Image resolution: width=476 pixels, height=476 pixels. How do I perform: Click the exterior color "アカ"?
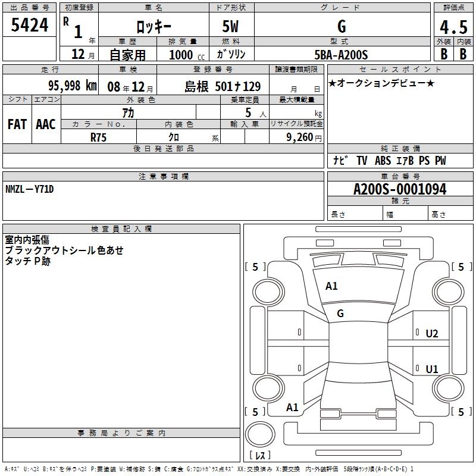128,113
